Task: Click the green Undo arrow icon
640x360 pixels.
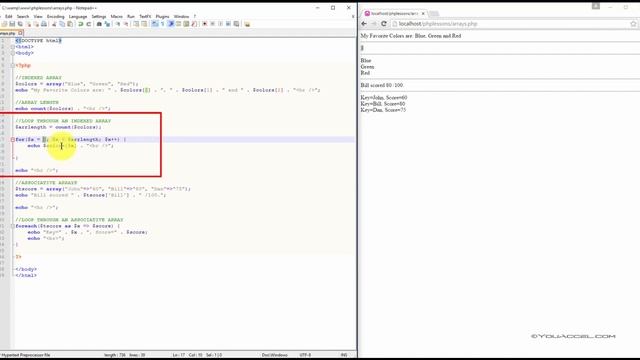Action: pyautogui.click(x=80, y=24)
